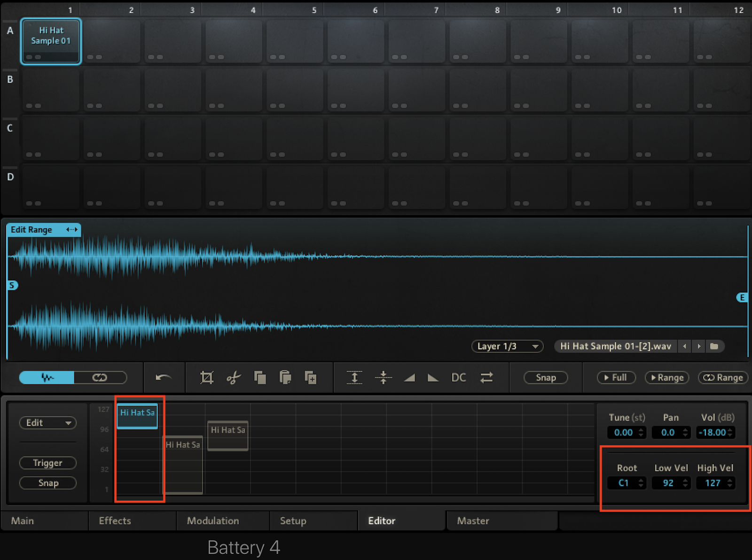752x560 pixels.
Task: Play only the selected Range
Action: [x=667, y=377]
